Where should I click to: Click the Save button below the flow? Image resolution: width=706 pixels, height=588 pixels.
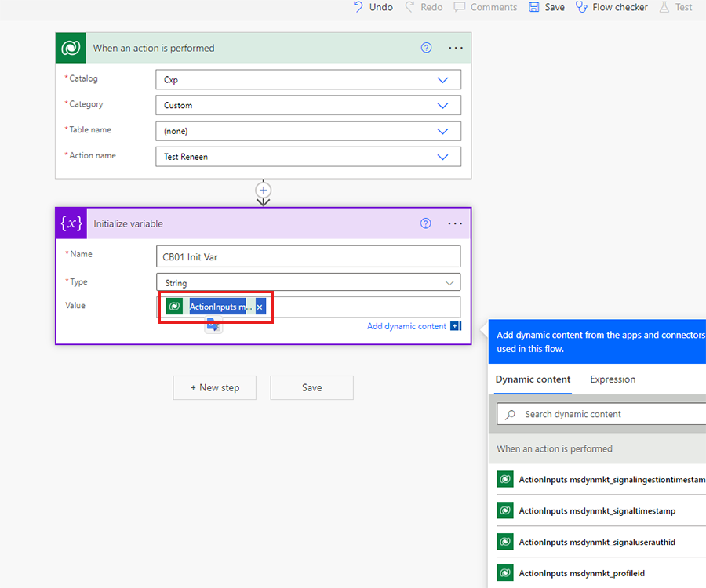(x=311, y=388)
